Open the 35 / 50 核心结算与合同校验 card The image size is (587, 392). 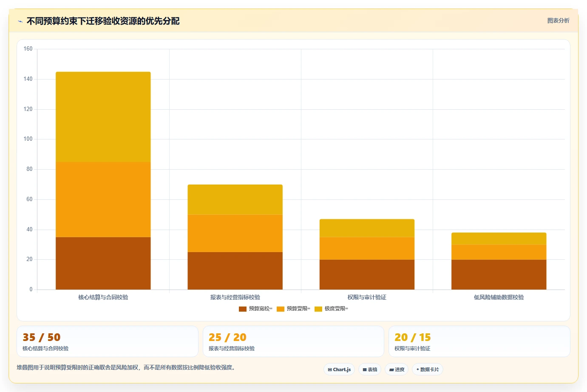pos(108,341)
